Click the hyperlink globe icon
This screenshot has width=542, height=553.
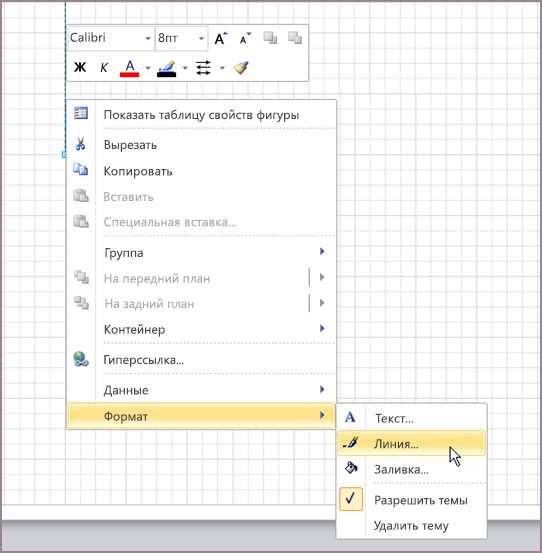(81, 359)
